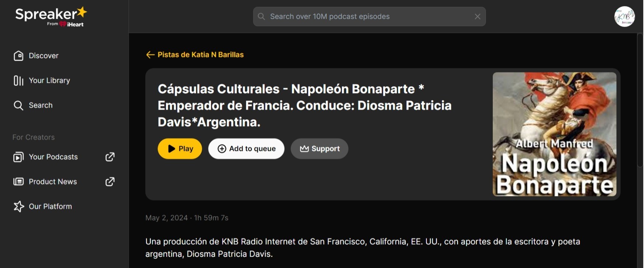Open the Our Platform star icon
Viewport: 644px width, 268px height.
pos(18,206)
